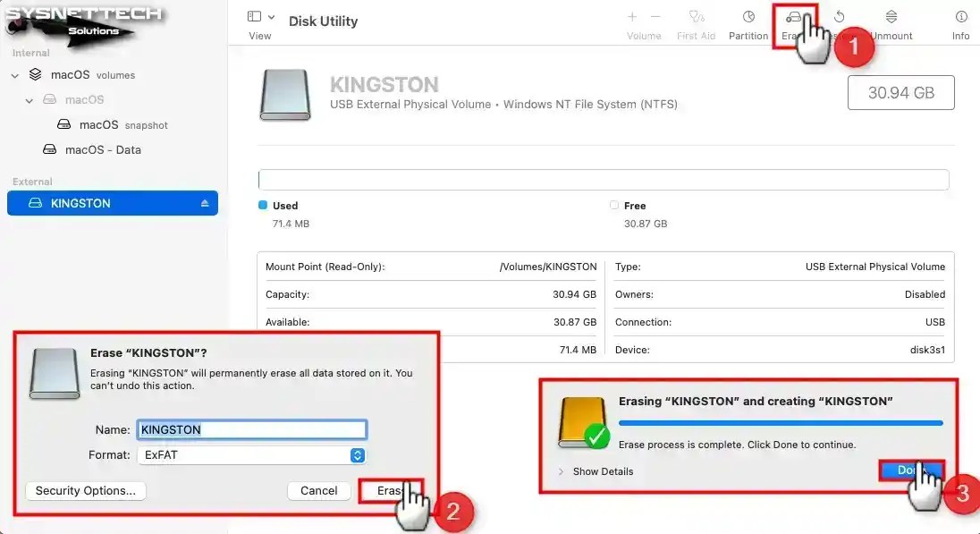
Task: Click the erase progress bar
Action: click(781, 421)
